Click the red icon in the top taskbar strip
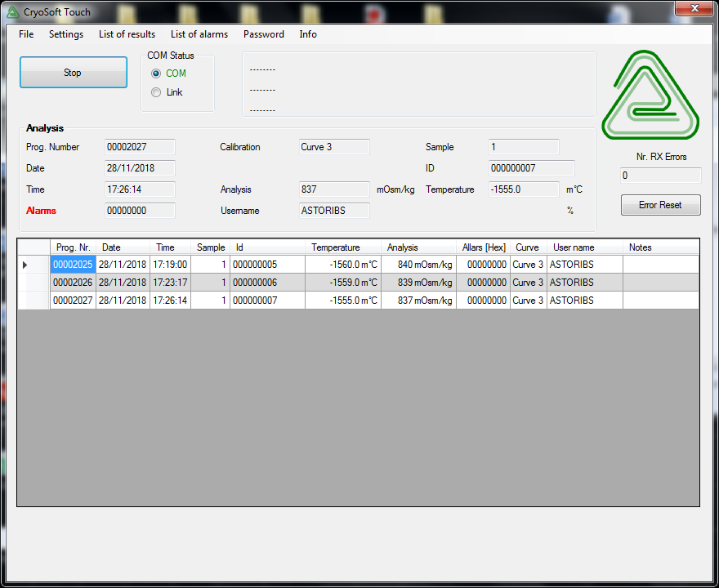Image resolution: width=719 pixels, height=588 pixels. pos(374,11)
